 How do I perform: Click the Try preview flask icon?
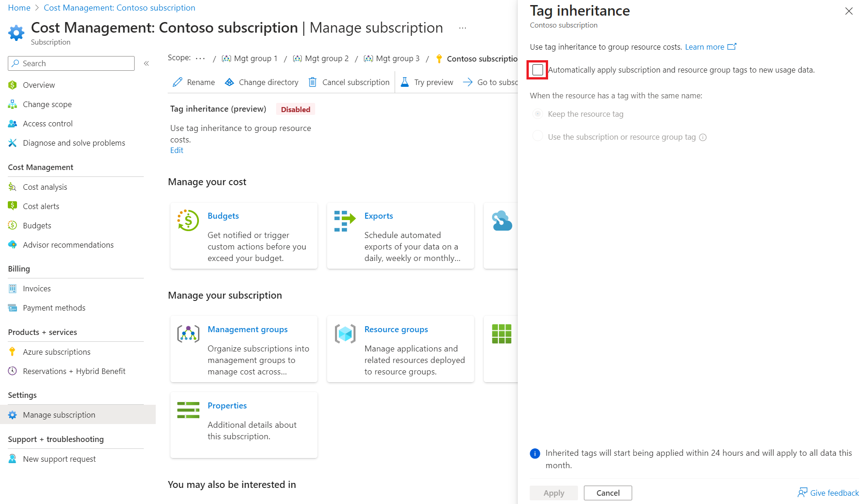click(x=405, y=82)
